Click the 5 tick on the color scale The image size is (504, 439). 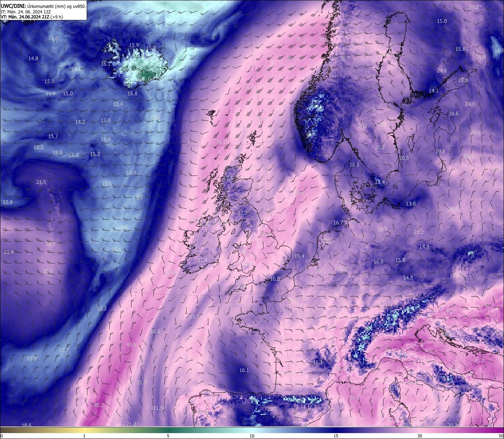(168, 436)
